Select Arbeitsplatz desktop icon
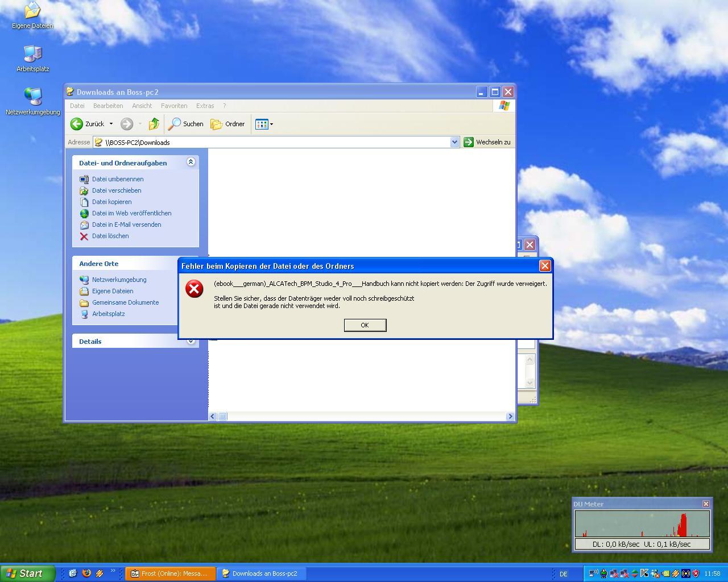Screen dimensions: 728x582 click(32, 59)
